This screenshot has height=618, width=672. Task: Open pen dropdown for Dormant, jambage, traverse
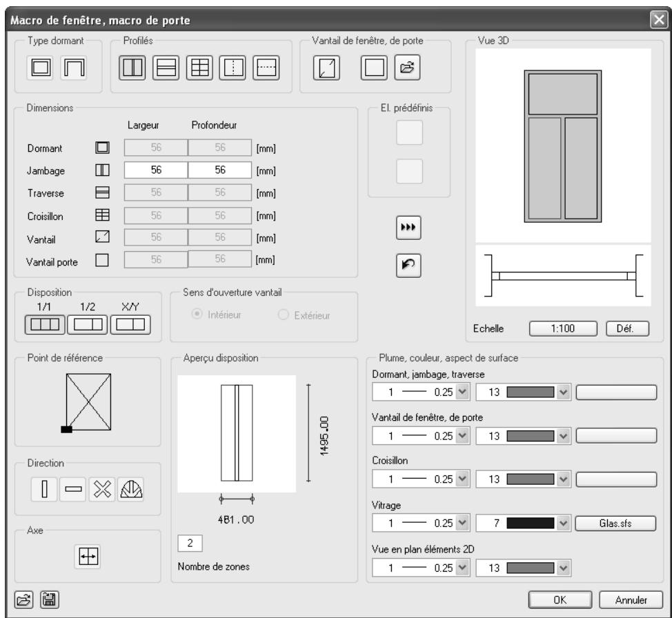(462, 392)
